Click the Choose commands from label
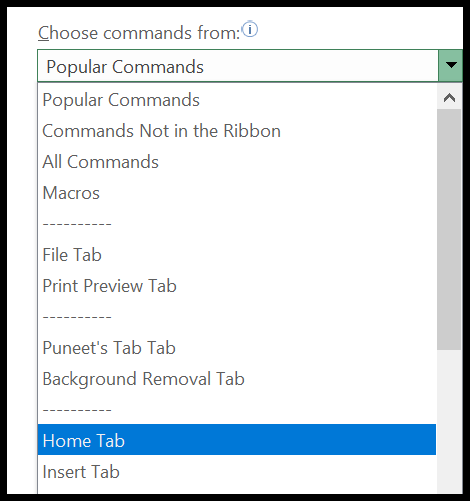This screenshot has height=501, width=470. pos(139,33)
